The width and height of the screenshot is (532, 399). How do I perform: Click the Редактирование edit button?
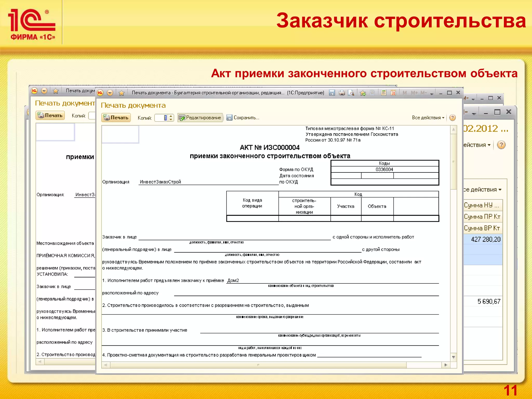pyautogui.click(x=200, y=117)
